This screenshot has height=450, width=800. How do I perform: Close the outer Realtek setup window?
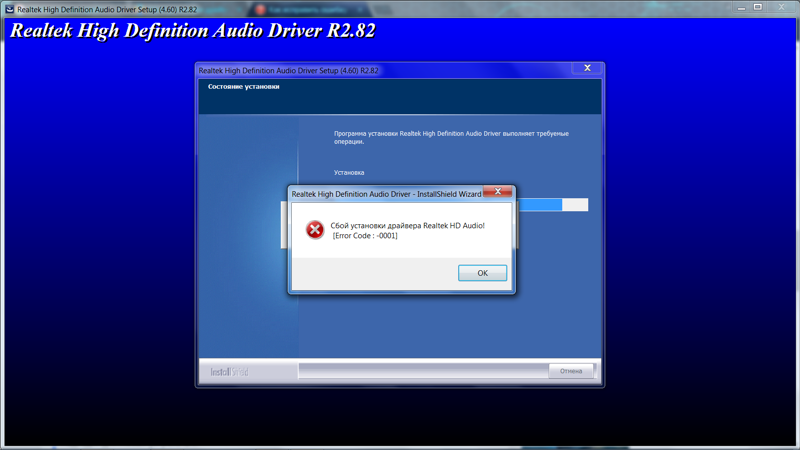tap(781, 7)
